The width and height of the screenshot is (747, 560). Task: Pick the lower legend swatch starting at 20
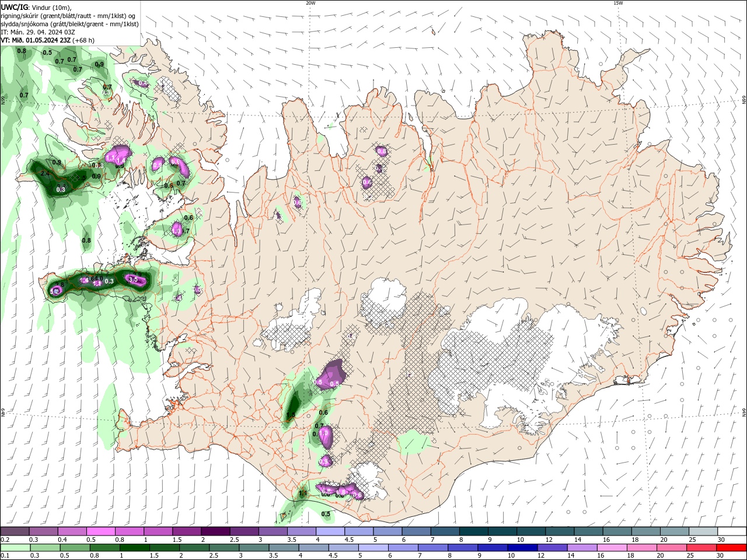pos(673,548)
